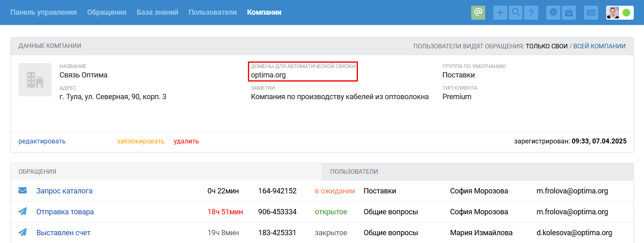Image resolution: width=644 pixels, height=243 pixels.
Task: Click the plus icon to add new
Action: point(500,13)
